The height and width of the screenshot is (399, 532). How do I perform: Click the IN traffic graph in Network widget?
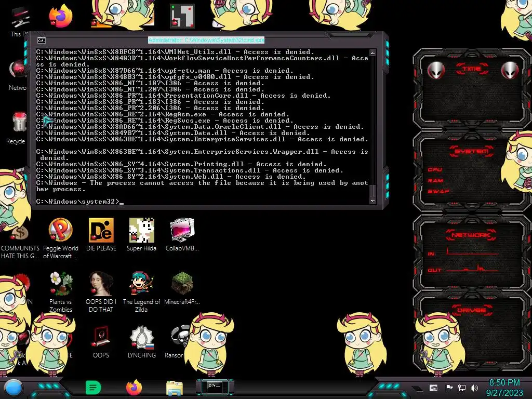tap(472, 251)
